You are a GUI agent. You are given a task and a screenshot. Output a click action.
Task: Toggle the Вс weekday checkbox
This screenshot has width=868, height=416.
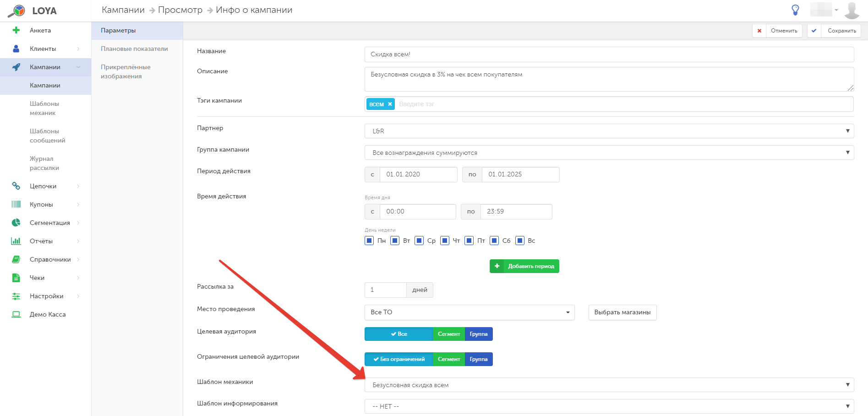coord(520,241)
